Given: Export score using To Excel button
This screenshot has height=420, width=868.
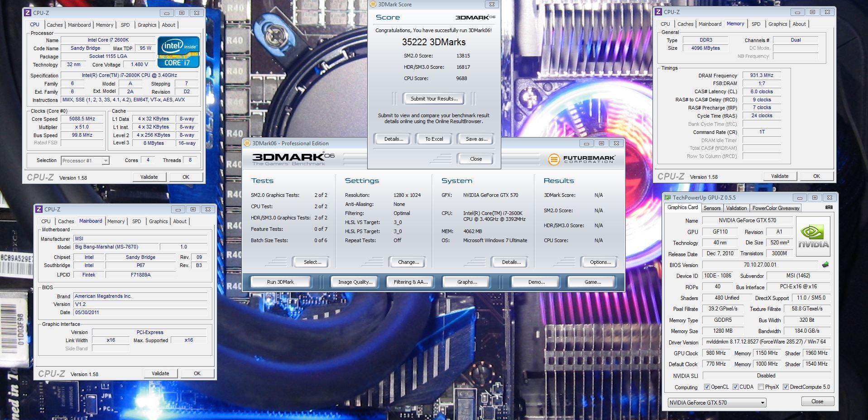Looking at the screenshot, I should coord(434,139).
